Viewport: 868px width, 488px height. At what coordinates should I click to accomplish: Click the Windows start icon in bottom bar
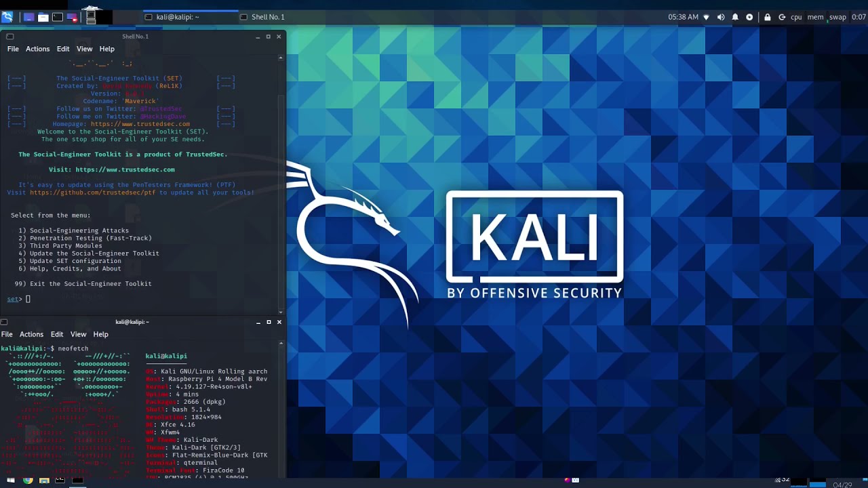tap(10, 481)
